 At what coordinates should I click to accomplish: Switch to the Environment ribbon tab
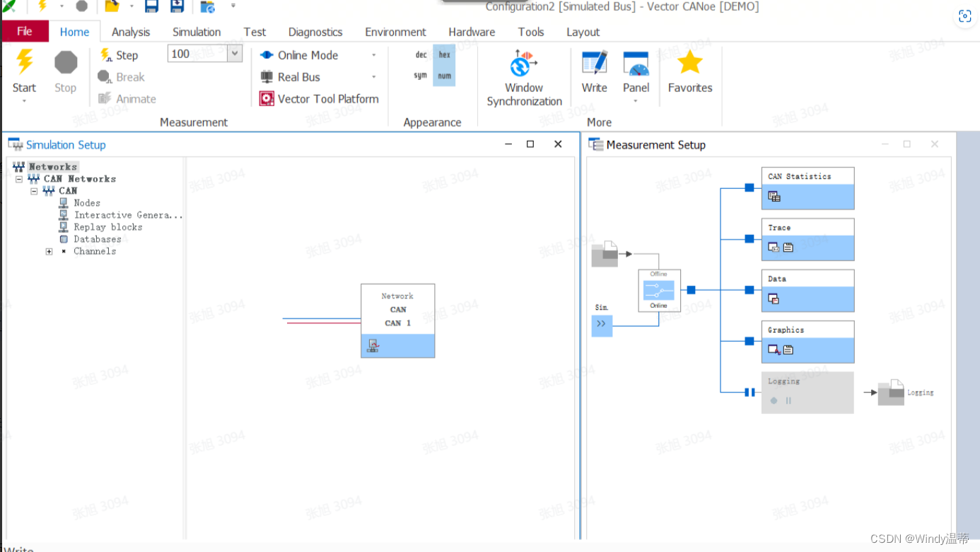point(395,32)
